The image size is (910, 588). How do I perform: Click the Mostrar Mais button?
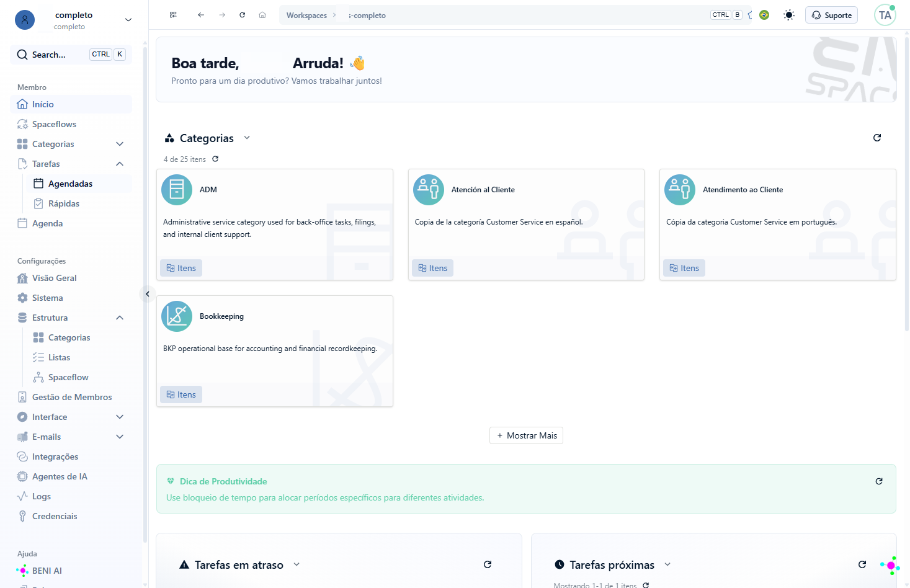pyautogui.click(x=526, y=435)
